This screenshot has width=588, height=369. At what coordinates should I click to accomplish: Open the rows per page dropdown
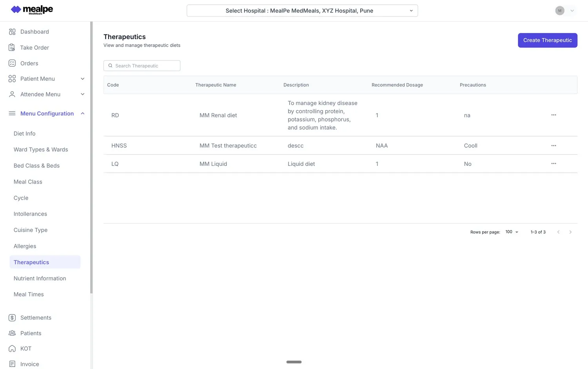(x=512, y=232)
